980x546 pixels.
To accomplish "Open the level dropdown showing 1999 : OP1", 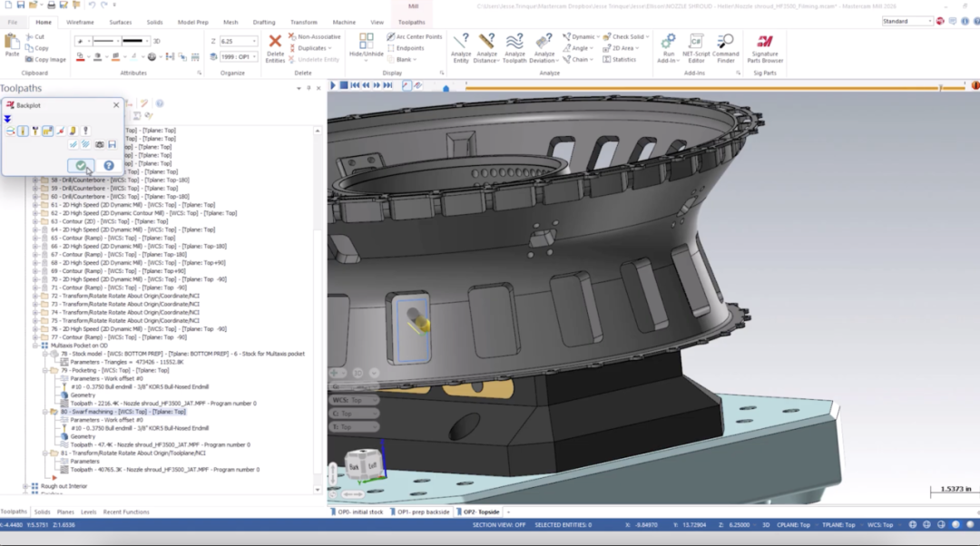I will click(254, 56).
